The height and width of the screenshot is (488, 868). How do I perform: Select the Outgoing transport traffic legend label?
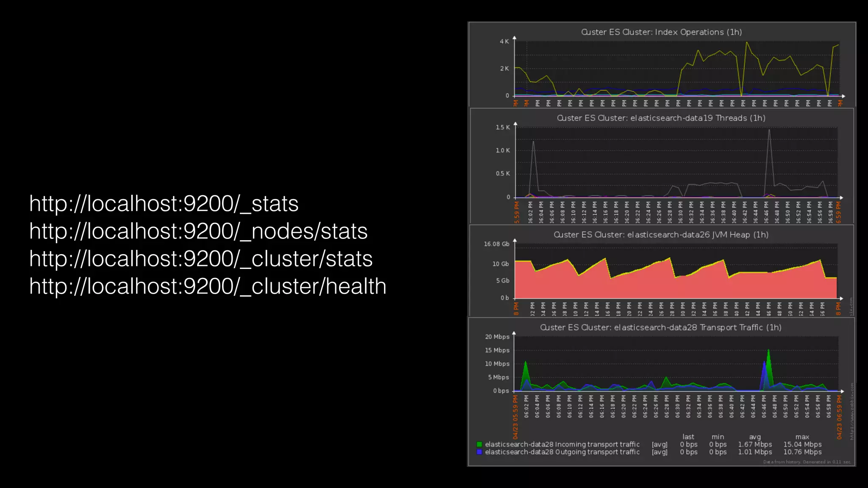click(x=562, y=452)
